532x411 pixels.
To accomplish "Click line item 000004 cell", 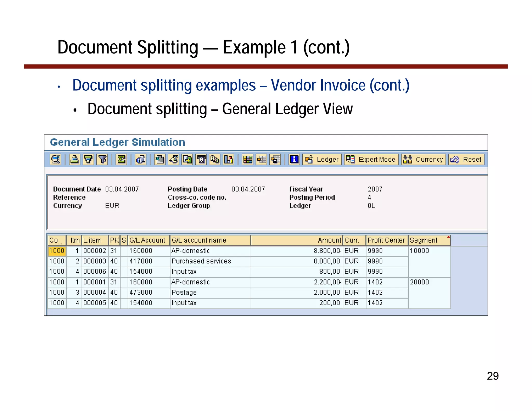I will (x=95, y=293).
